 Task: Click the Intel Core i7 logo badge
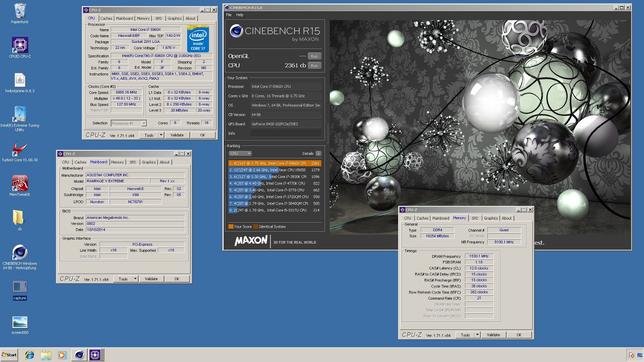pos(198,39)
